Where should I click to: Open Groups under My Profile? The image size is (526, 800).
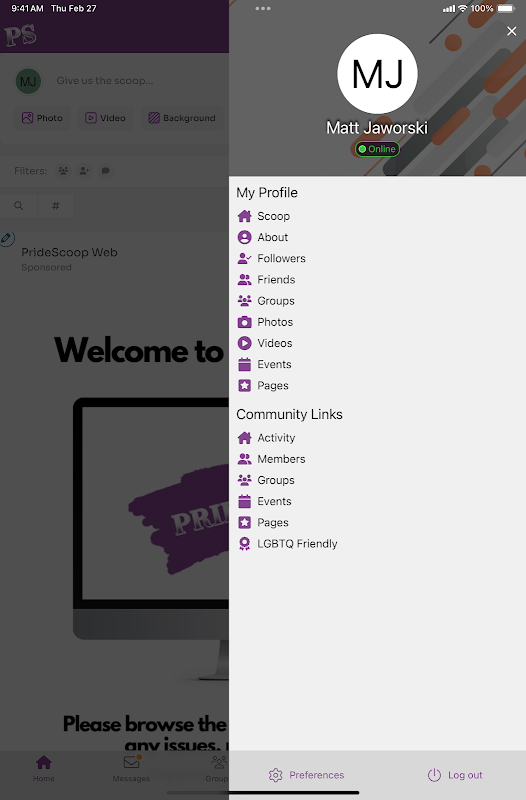tap(266, 301)
